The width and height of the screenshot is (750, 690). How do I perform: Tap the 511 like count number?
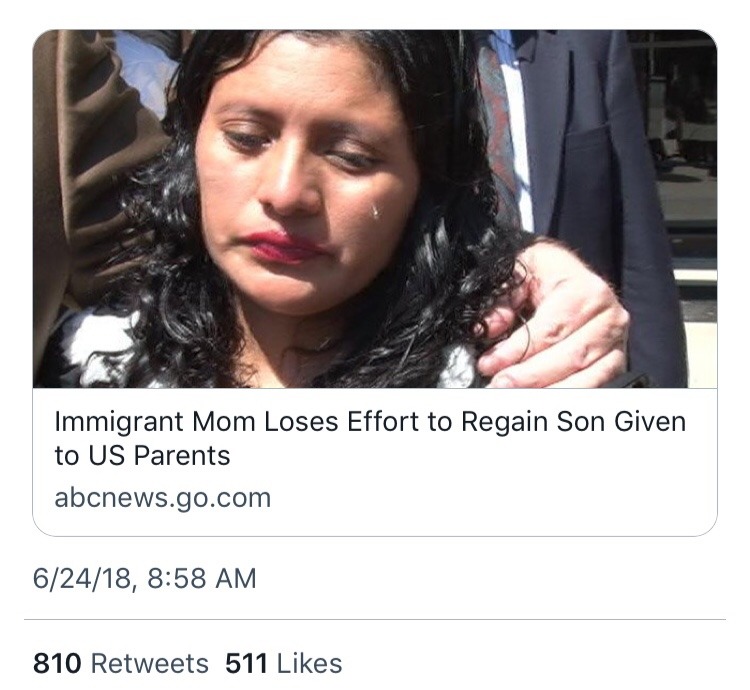[x=246, y=663]
